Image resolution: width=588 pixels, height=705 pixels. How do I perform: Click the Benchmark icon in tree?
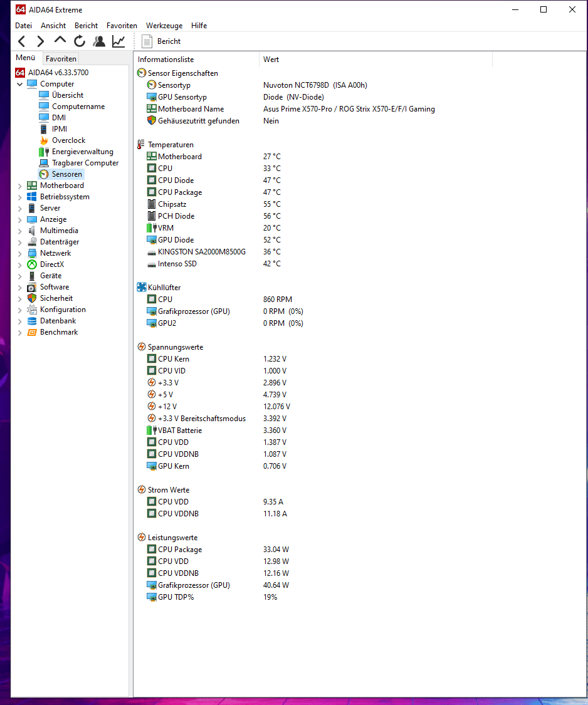[x=32, y=332]
